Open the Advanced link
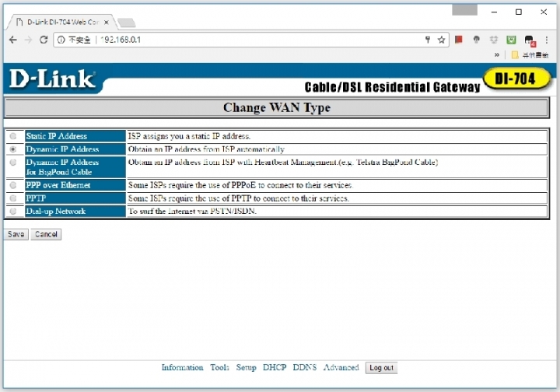 click(x=341, y=367)
